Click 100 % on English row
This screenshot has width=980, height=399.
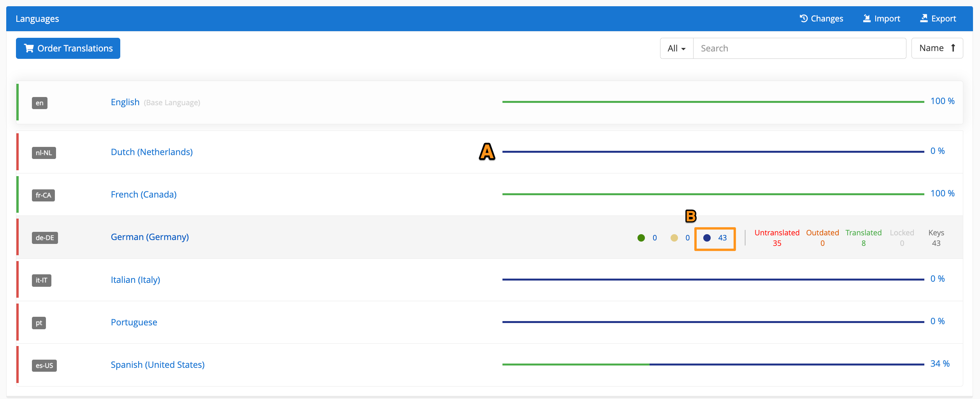click(x=943, y=101)
